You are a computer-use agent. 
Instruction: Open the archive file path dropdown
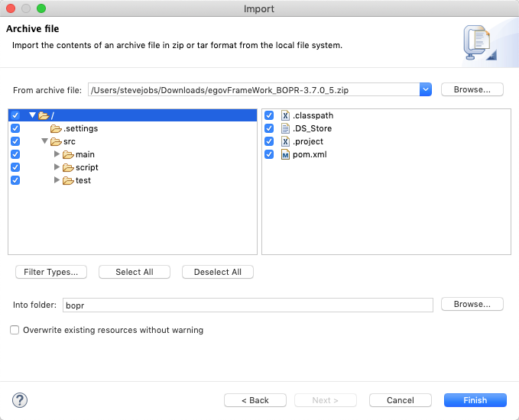tap(426, 89)
